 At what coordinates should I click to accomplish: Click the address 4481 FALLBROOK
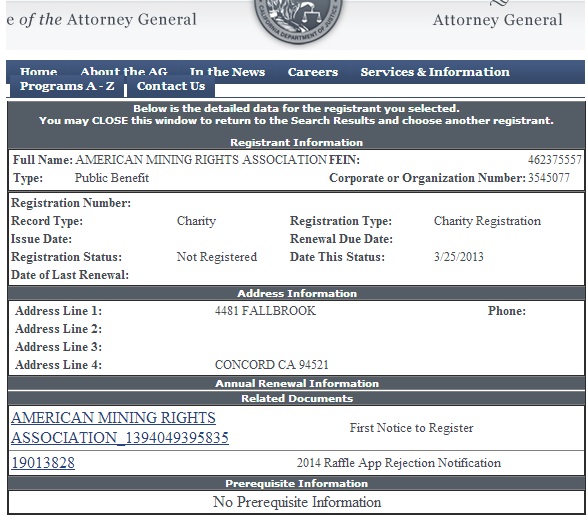[265, 311]
